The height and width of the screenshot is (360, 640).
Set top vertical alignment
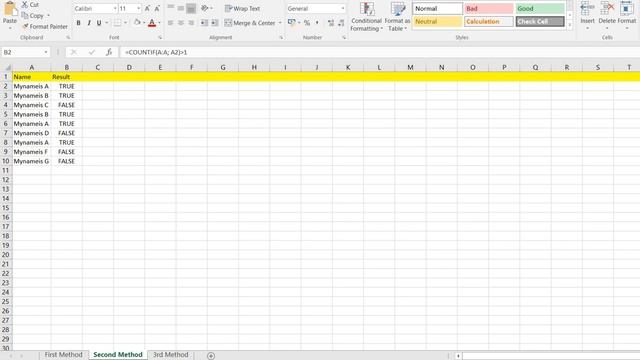tap(171, 8)
